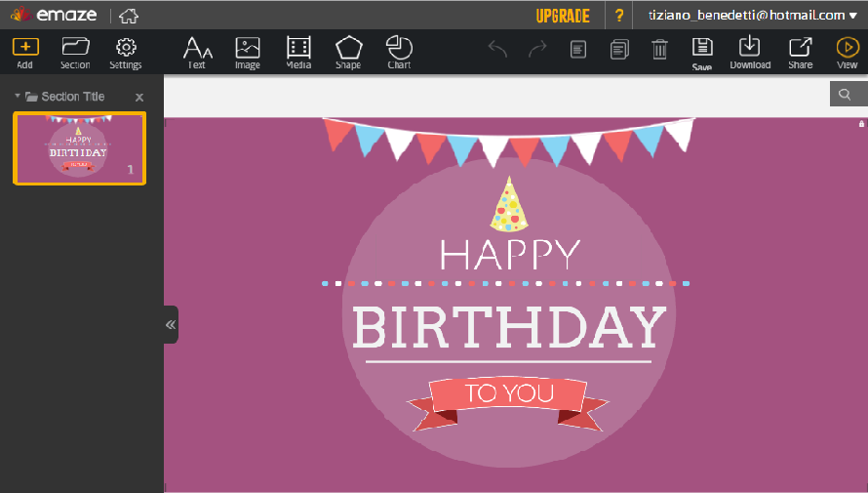Insert a Chart

point(399,53)
